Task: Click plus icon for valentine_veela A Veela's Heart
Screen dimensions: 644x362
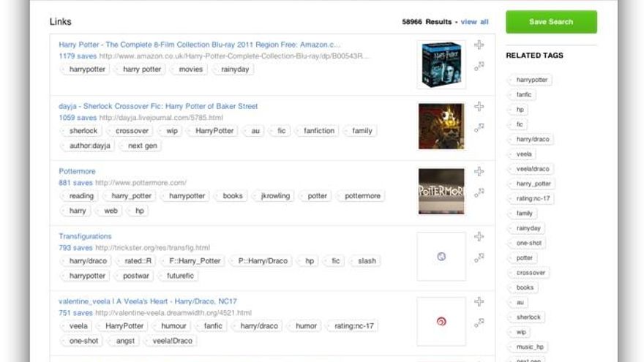Action: click(x=479, y=301)
